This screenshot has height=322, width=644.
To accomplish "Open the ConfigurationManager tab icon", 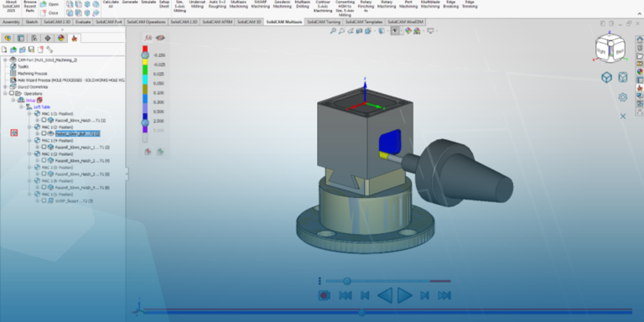I will click(34, 39).
